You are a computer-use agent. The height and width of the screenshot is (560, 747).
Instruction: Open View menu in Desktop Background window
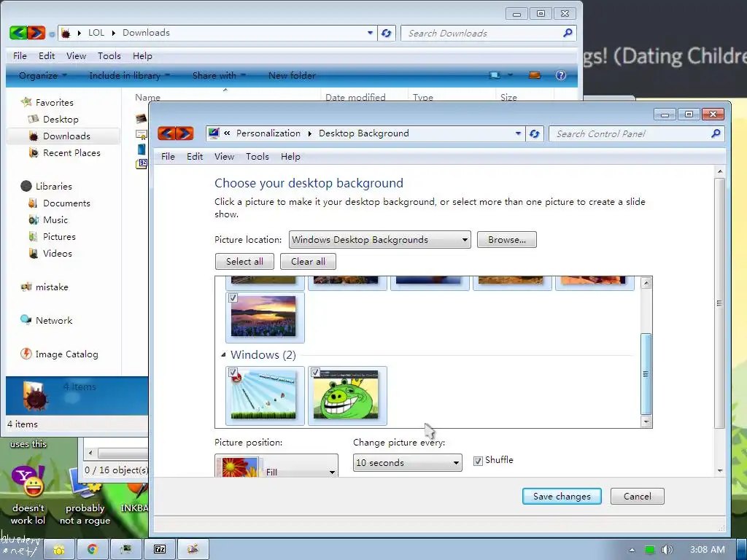224,157
